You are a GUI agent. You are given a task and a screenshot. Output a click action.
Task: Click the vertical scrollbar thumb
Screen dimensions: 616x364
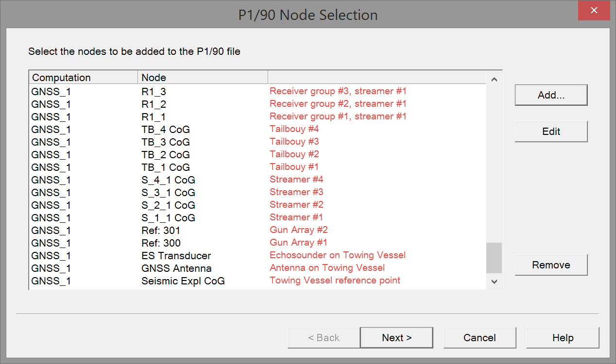[494, 258]
